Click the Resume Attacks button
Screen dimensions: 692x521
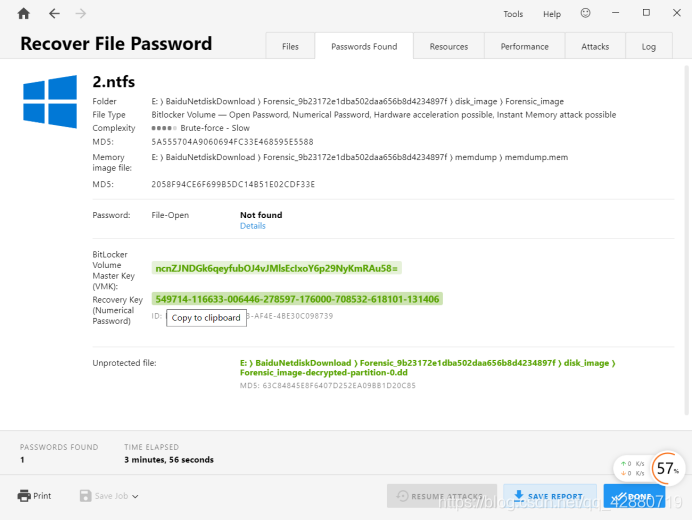442,496
